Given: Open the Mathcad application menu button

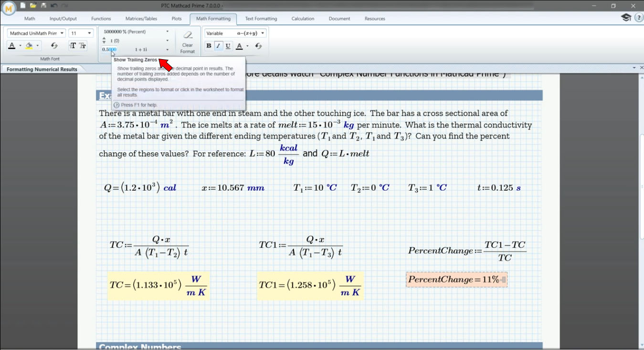Looking at the screenshot, I should [8, 7].
